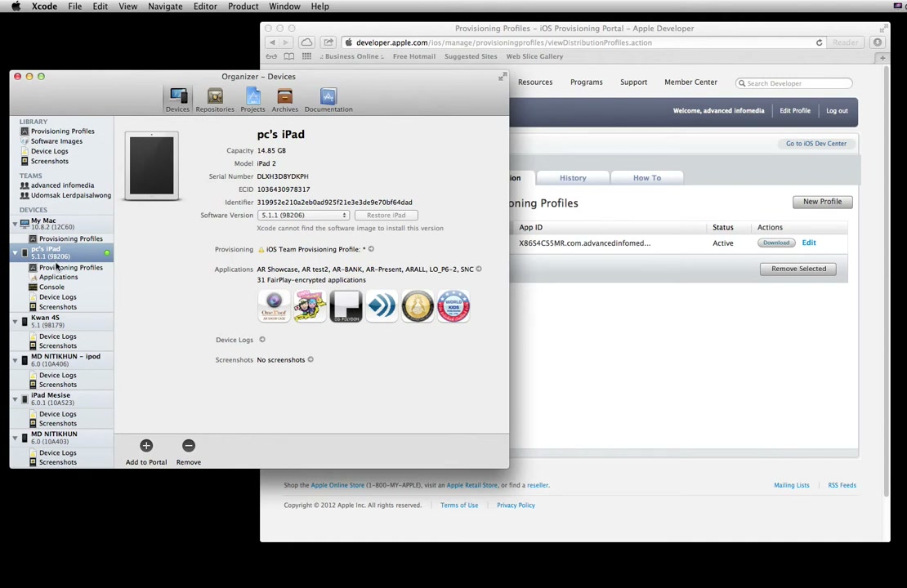Click the New Profile button
The width and height of the screenshot is (907, 588).
click(x=822, y=202)
